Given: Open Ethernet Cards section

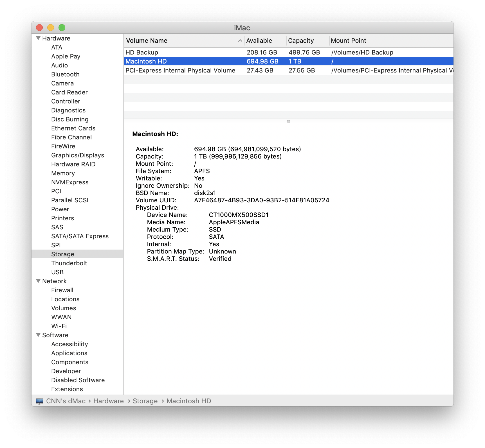Looking at the screenshot, I should (x=73, y=128).
